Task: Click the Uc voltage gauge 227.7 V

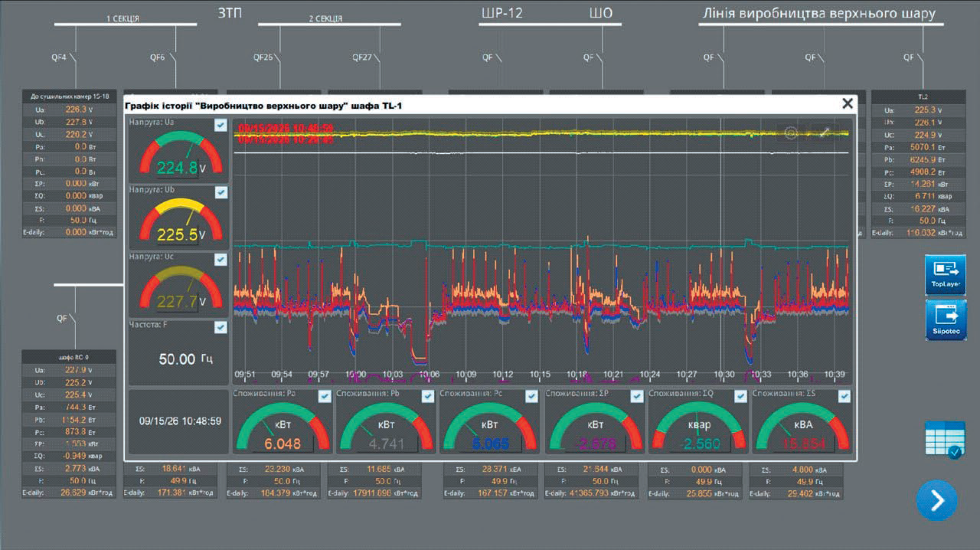Action: pyautogui.click(x=180, y=287)
